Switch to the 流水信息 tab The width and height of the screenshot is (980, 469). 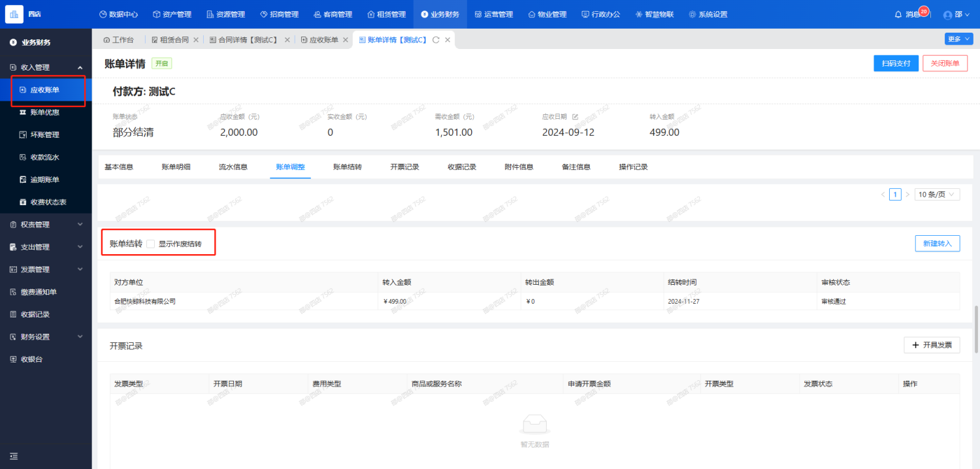click(x=233, y=167)
